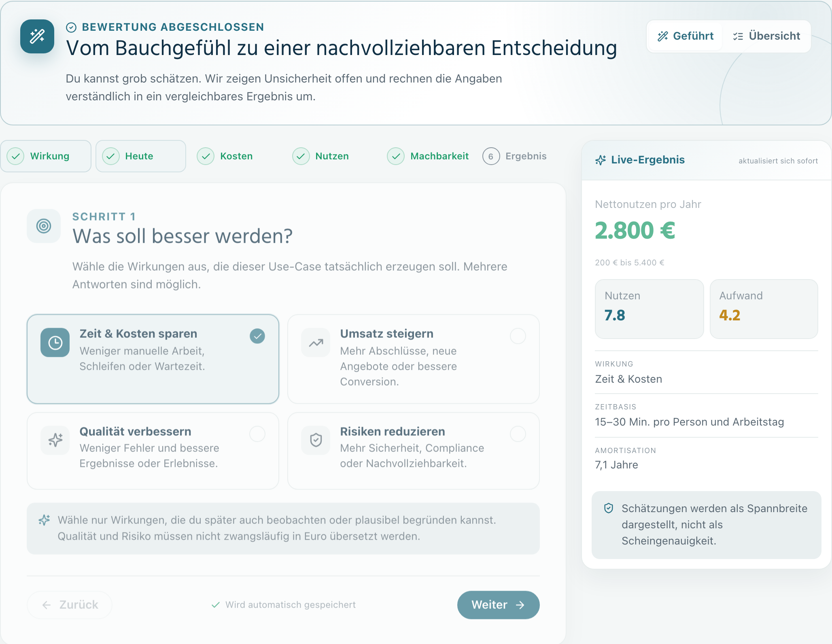This screenshot has height=644, width=832.
Task: Click the number 6 circle of the Ergebnis step
Action: pos(491,156)
